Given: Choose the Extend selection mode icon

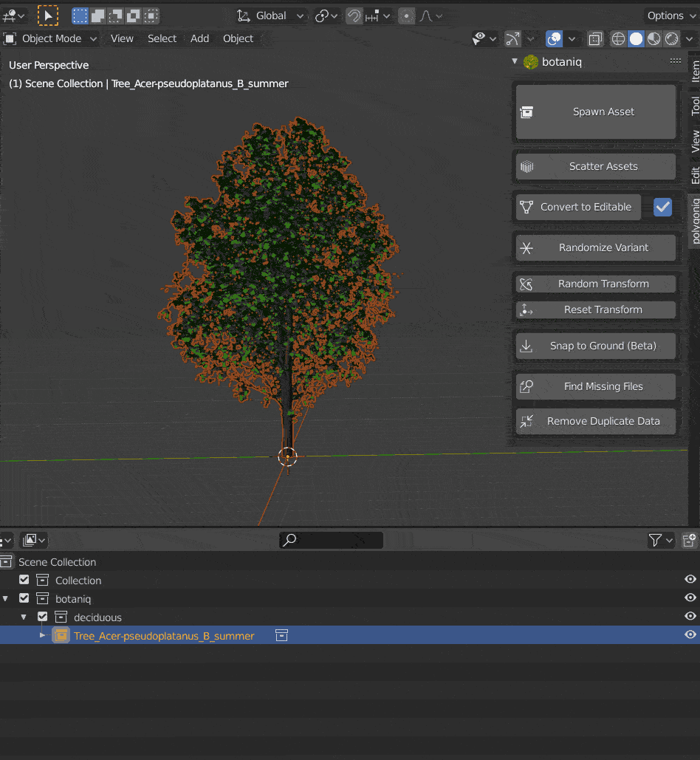Looking at the screenshot, I should click(98, 16).
